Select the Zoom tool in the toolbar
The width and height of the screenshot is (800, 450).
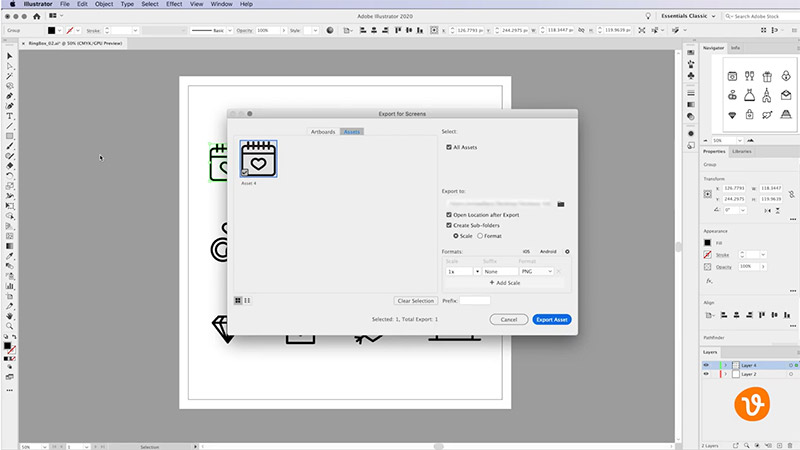9,326
